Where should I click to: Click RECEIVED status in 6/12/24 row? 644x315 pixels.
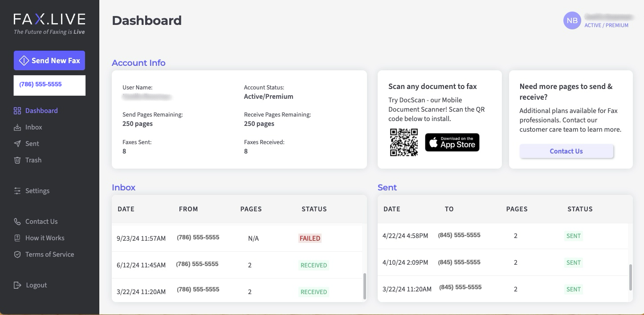click(314, 265)
